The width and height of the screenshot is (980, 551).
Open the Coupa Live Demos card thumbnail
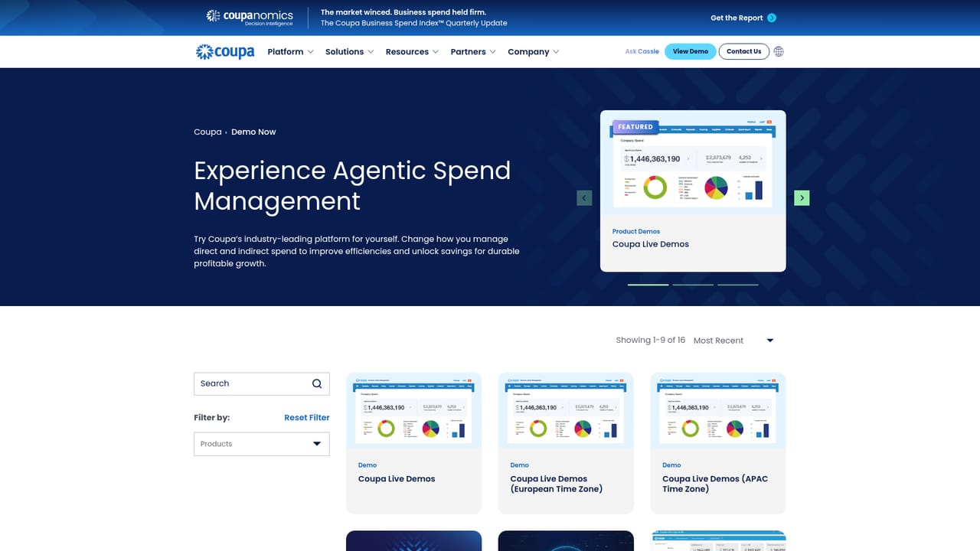pos(414,410)
